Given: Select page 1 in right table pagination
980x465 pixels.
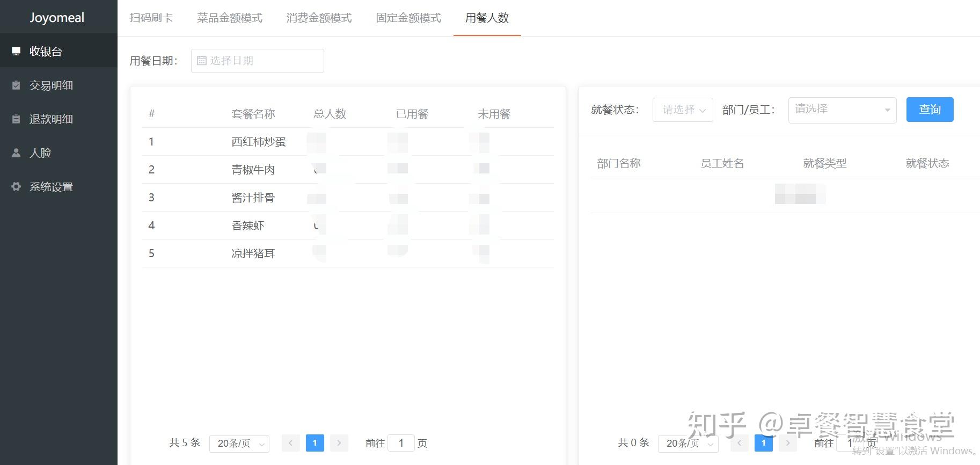Looking at the screenshot, I should 764,443.
